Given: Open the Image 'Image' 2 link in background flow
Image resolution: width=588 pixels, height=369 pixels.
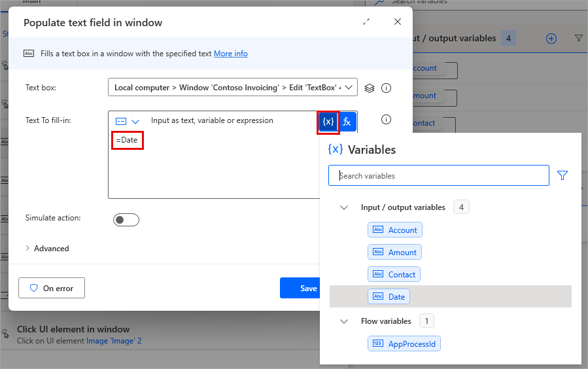Looking at the screenshot, I should click(x=114, y=341).
